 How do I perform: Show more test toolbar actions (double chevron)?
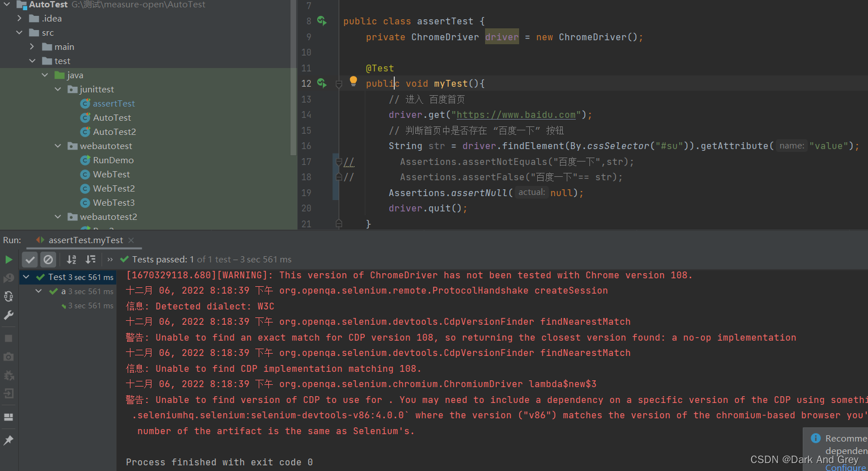[110, 260]
